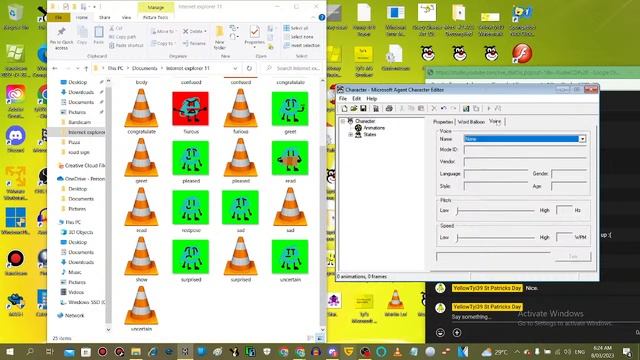Image resolution: width=640 pixels, height=360 pixels.
Task: Click Rename in Explorer ribbon
Action: [x=194, y=43]
